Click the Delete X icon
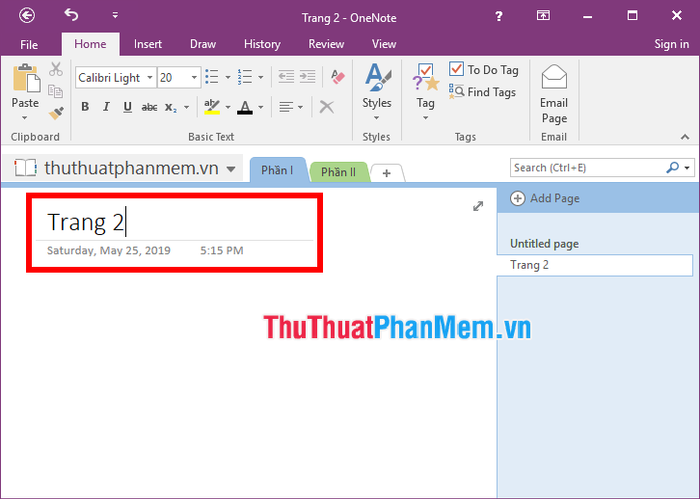 point(327,107)
